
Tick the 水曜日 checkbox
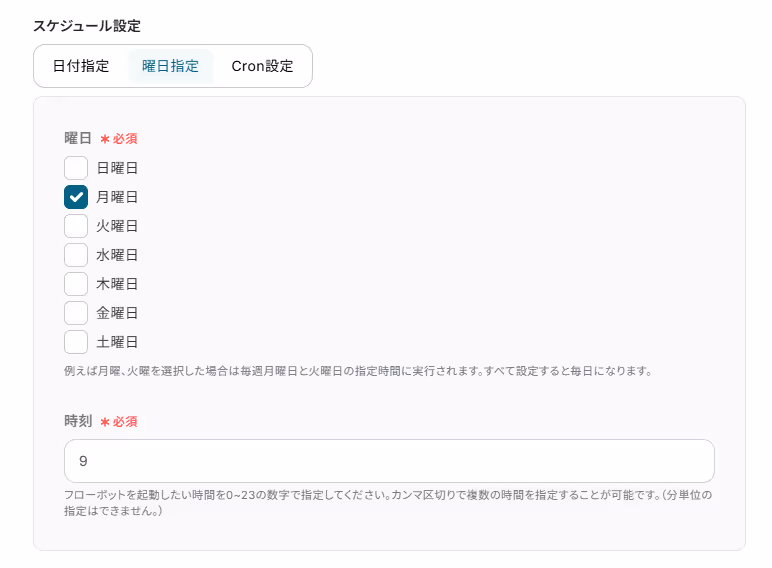tap(76, 255)
